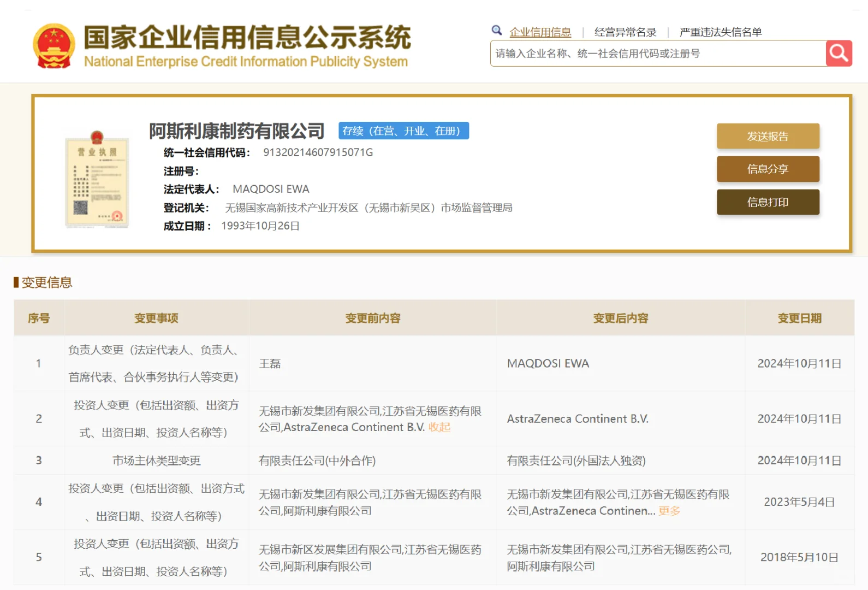
Task: Expand row 4 content via 更多 link
Action: point(669,511)
